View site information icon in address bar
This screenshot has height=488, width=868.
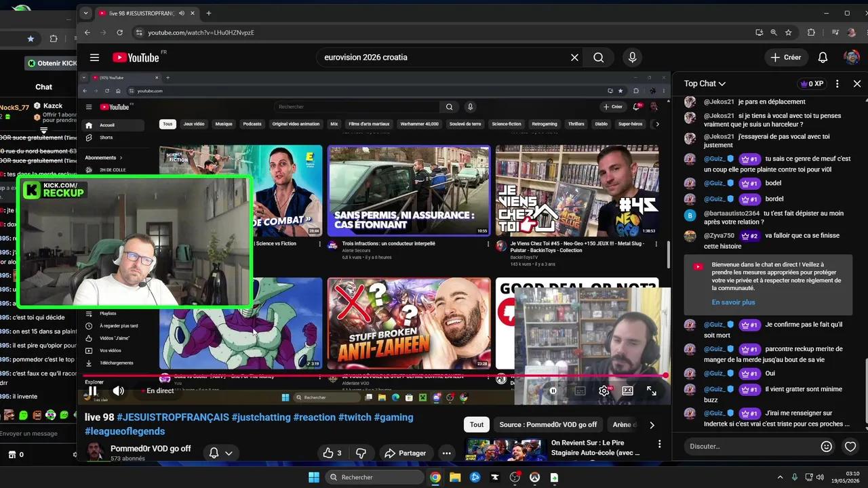(x=139, y=33)
